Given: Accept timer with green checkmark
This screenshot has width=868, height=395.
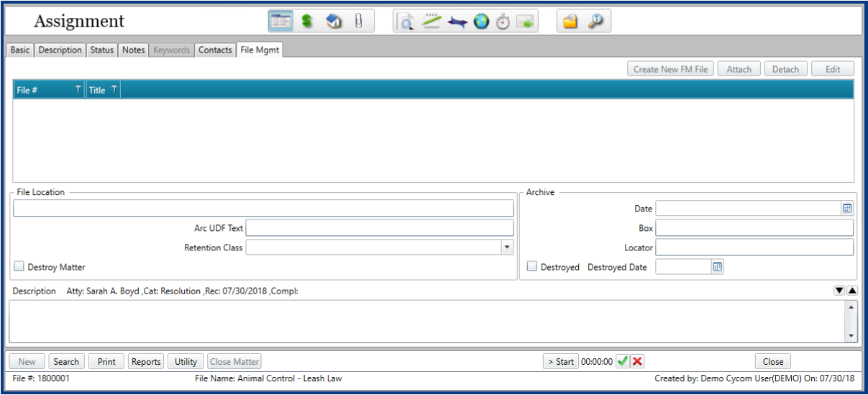Looking at the screenshot, I should click(623, 361).
